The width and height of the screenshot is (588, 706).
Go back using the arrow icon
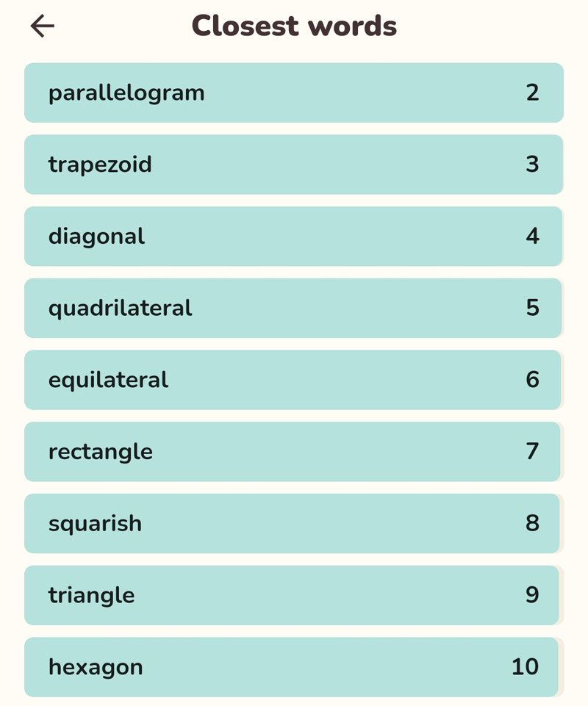pyautogui.click(x=43, y=26)
